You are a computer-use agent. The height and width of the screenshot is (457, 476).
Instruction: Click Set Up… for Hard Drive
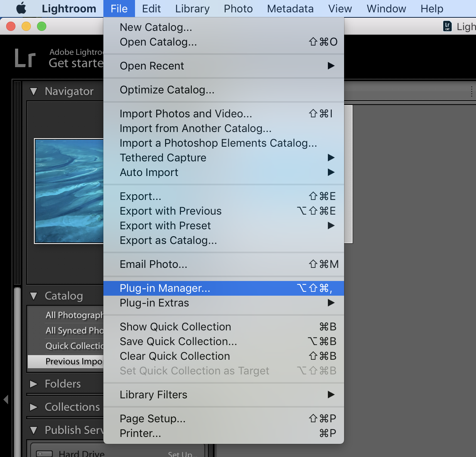click(182, 454)
